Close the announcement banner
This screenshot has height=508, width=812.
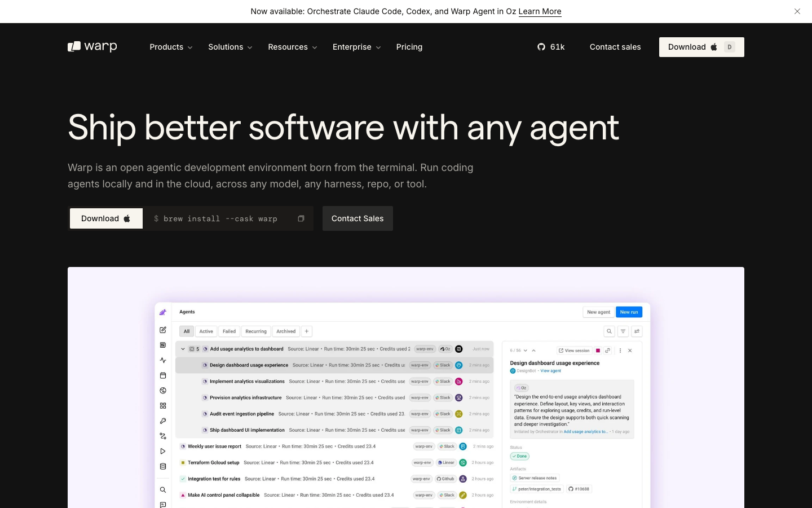coord(797,11)
